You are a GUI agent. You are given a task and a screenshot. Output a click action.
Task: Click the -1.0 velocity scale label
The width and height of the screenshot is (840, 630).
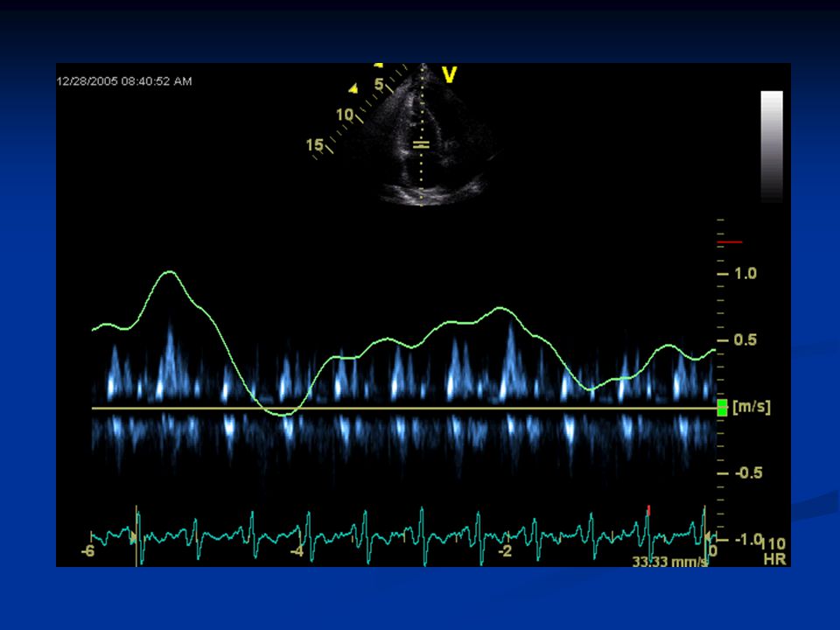(748, 539)
